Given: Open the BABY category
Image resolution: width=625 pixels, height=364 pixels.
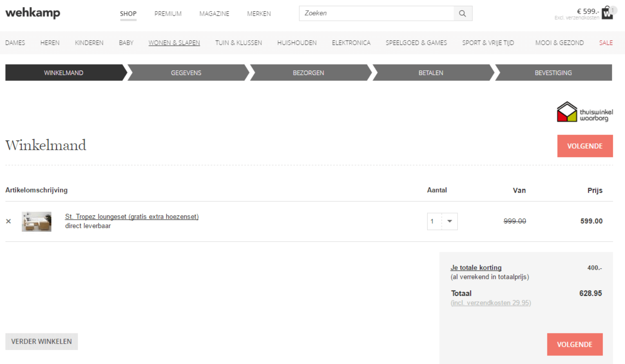Looking at the screenshot, I should (126, 43).
